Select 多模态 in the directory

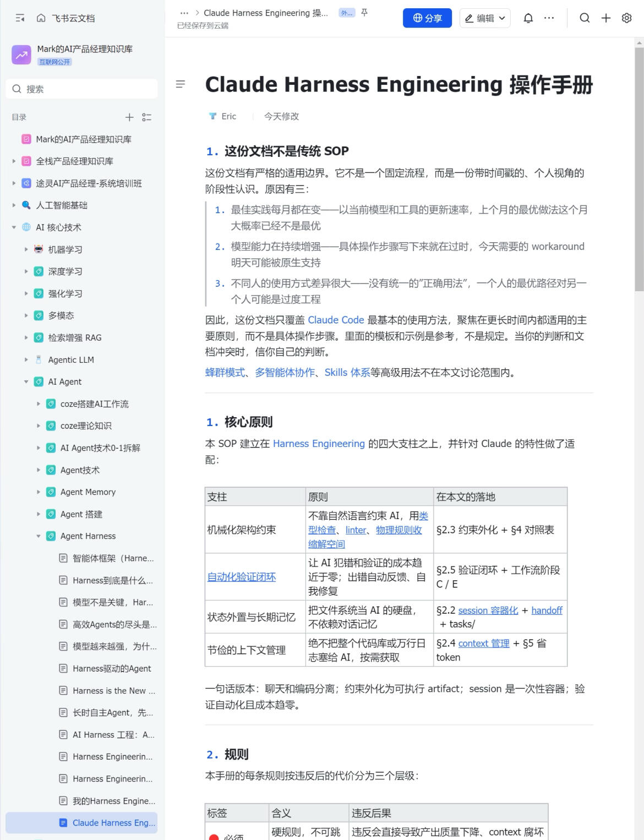(x=61, y=315)
